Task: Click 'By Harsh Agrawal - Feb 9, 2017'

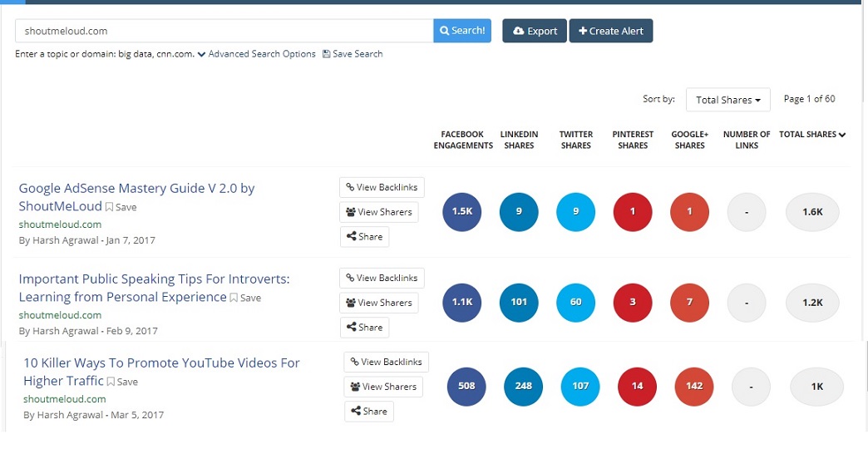Action: (88, 331)
